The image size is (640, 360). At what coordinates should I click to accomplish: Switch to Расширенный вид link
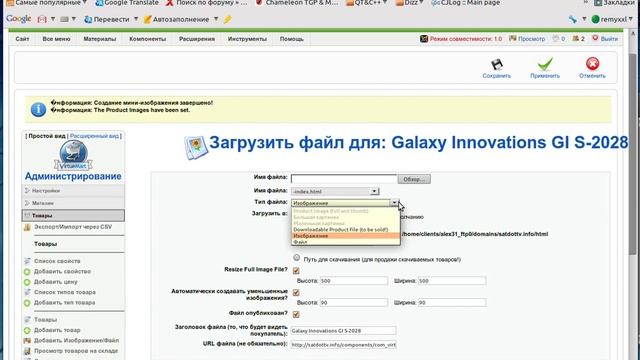(x=94, y=136)
